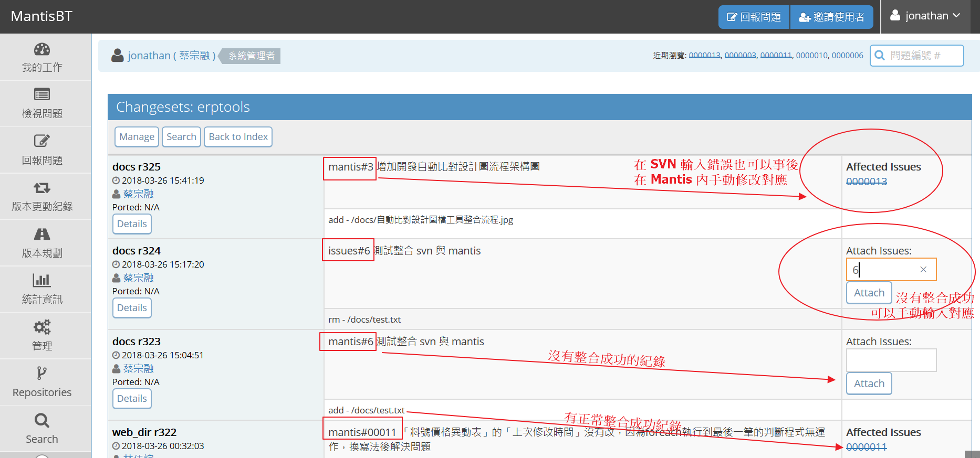Clear the Attach Issues field with X
980x458 pixels.
(x=923, y=270)
